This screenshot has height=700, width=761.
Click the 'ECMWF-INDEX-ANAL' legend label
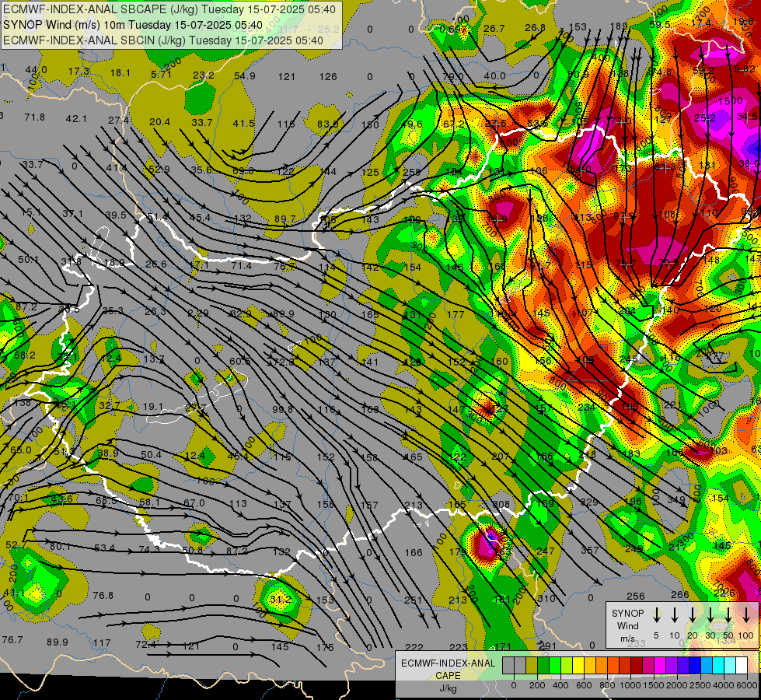pyautogui.click(x=448, y=663)
